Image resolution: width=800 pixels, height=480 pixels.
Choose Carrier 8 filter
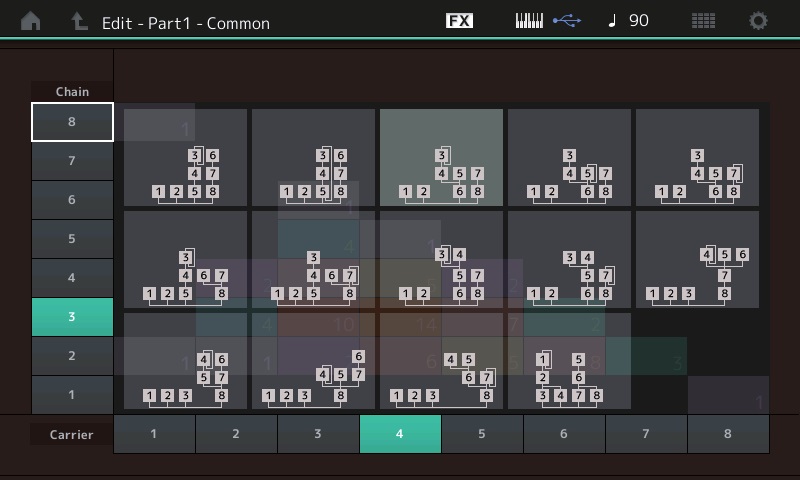(x=728, y=434)
